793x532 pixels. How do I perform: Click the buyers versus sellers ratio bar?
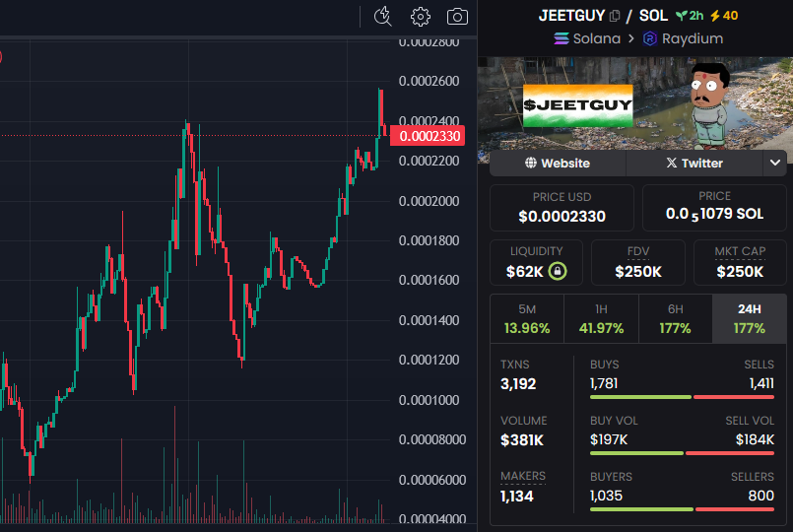pos(682,509)
